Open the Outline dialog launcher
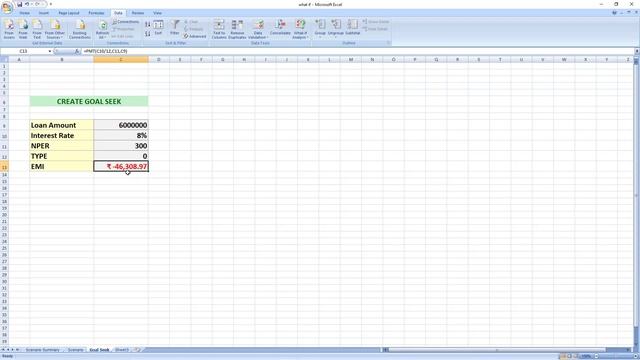 tap(388, 43)
